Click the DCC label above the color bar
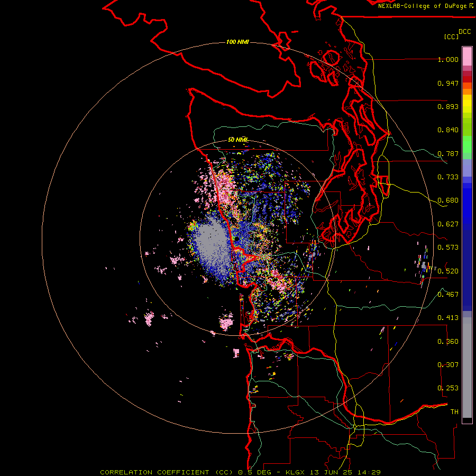The width and height of the screenshot is (476, 476). coord(464,32)
